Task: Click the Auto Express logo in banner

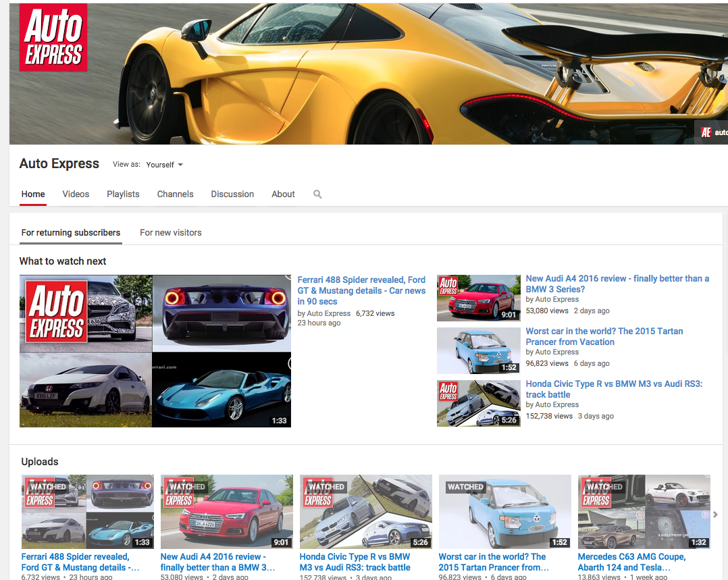Action: click(x=53, y=37)
